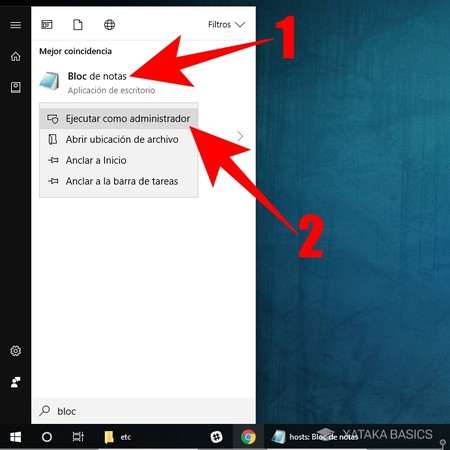Click the search box containing bloc
This screenshot has width=450, height=450.
[x=143, y=411]
